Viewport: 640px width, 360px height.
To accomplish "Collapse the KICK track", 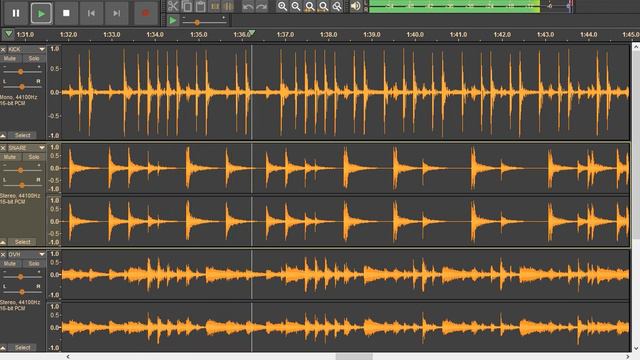I will point(3,136).
